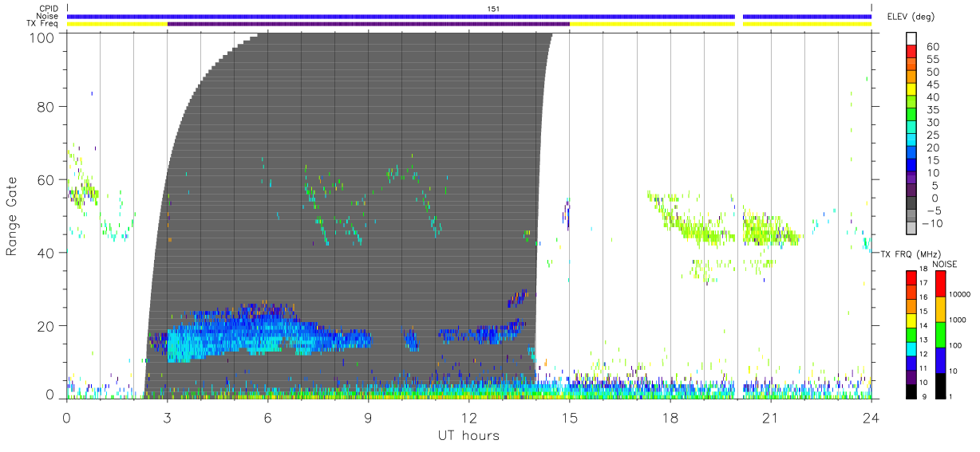
Task: Pick the red swatch on TX FRQ legend
Action: click(x=911, y=277)
